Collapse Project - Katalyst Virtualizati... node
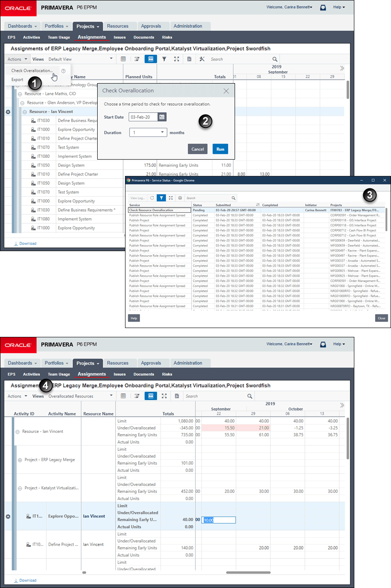 (19, 488)
